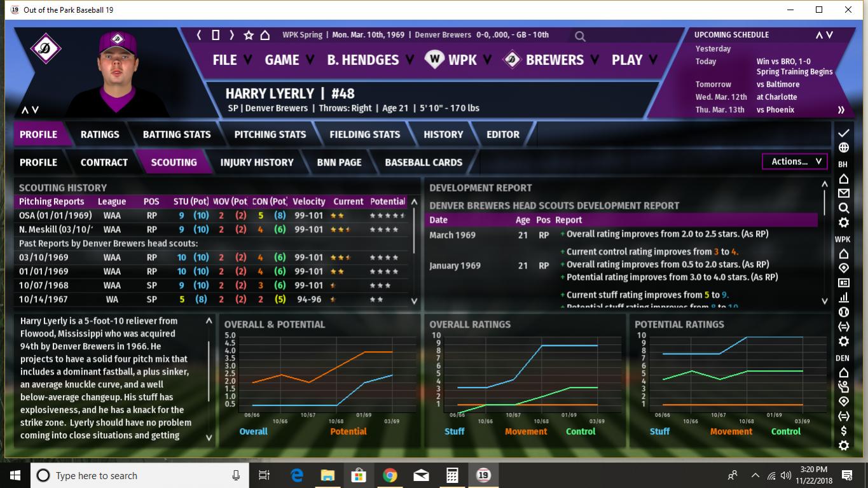Bookmark page with the star icon
Image resolution: width=868 pixels, height=488 pixels.
(x=249, y=35)
